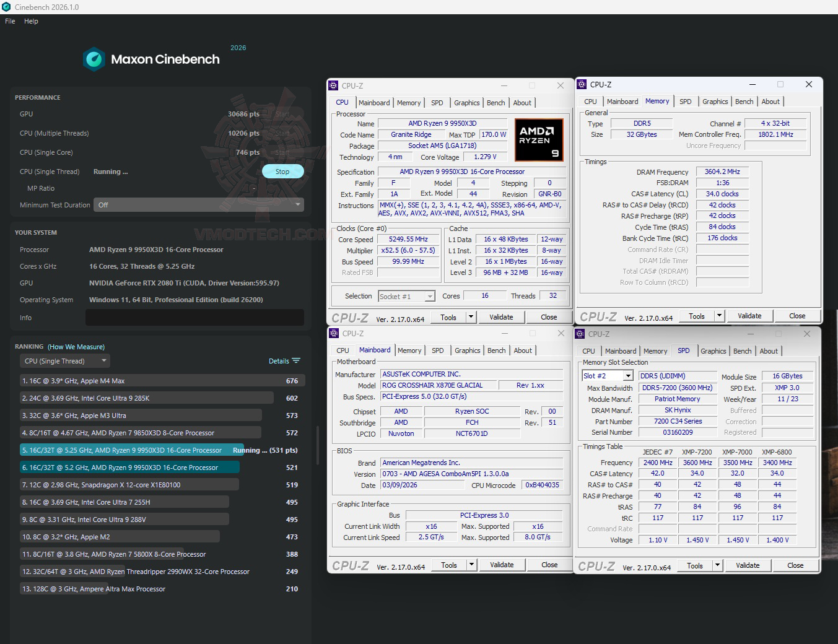Expand the Tools arrow in the Mainboard-tab CPU-Z window
This screenshot has width=838, height=644.
(471, 565)
